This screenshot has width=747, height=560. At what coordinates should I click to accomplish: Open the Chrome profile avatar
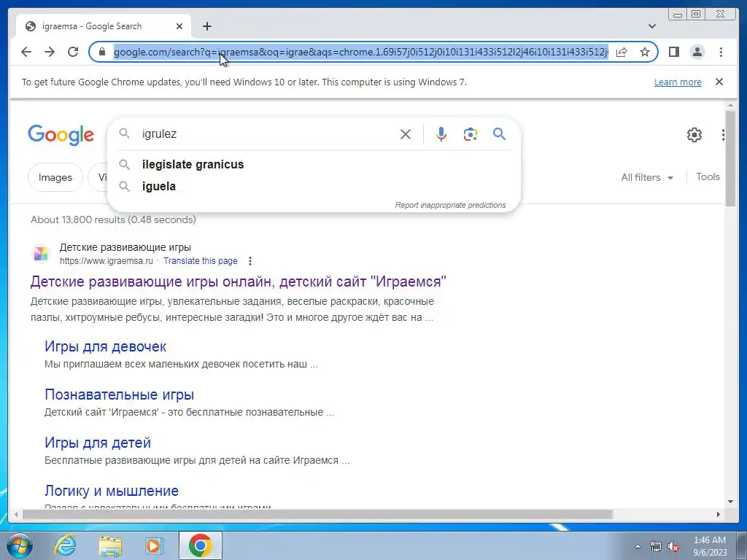(x=697, y=52)
